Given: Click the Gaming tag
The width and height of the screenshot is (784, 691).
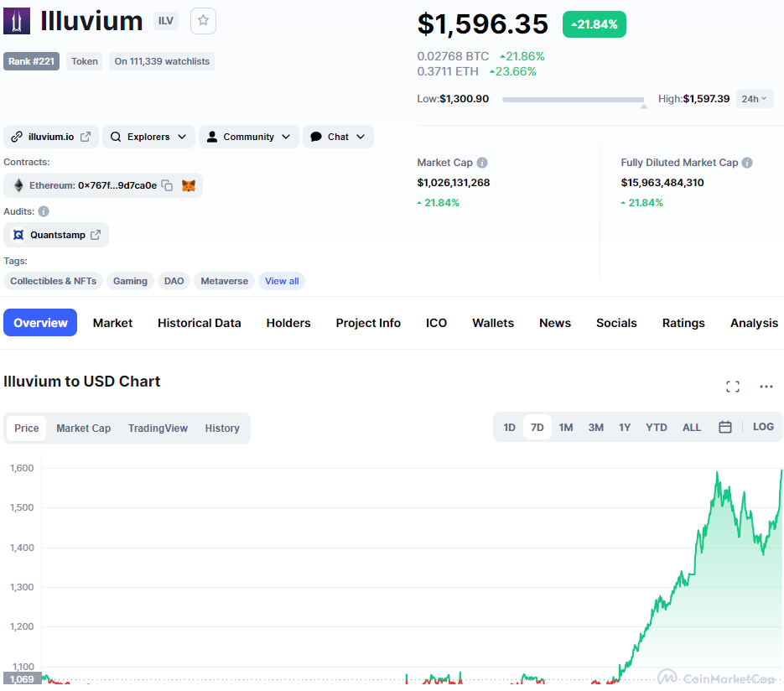Looking at the screenshot, I should (130, 281).
